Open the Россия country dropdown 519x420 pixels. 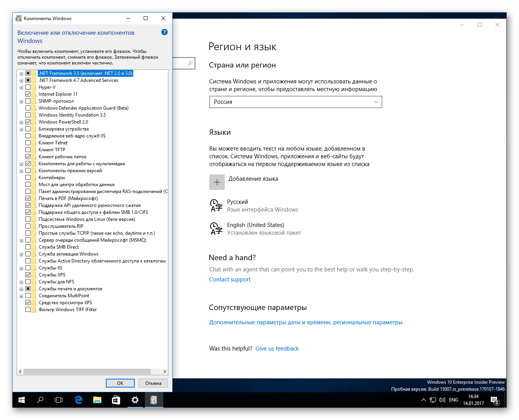pos(295,102)
